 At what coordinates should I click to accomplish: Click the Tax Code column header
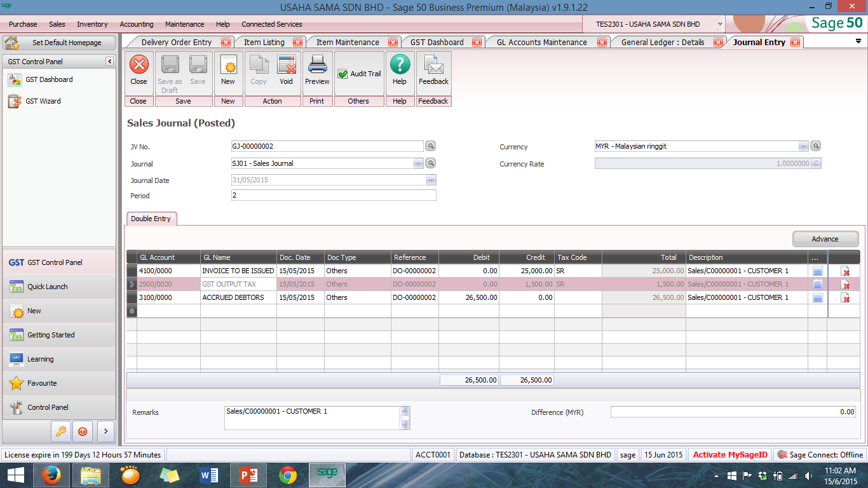pyautogui.click(x=578, y=257)
